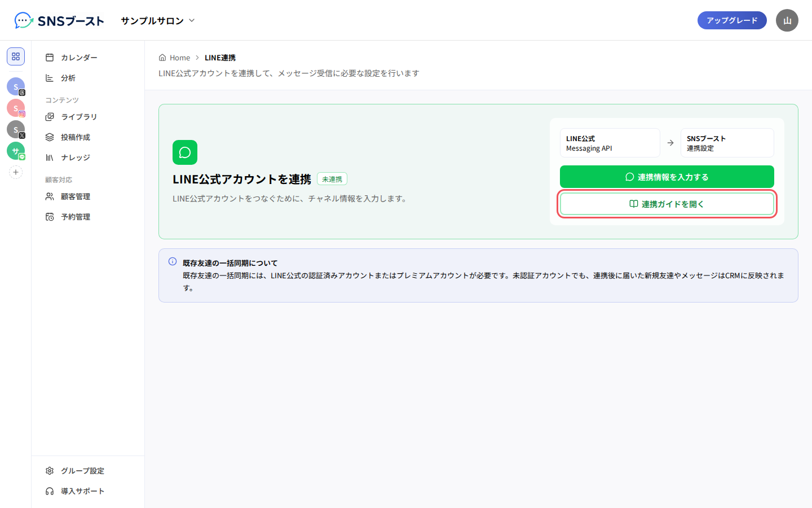Click the heading LINE公式アカウントを連携

click(x=242, y=179)
